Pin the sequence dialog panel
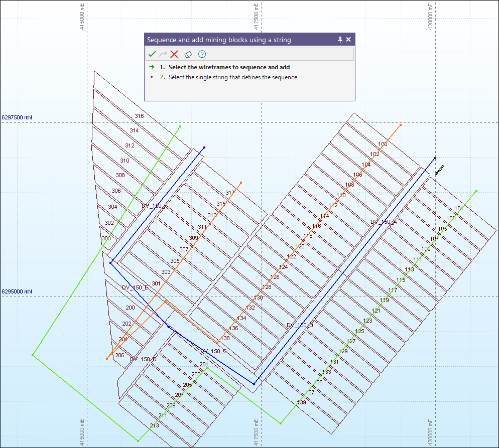 [340, 40]
